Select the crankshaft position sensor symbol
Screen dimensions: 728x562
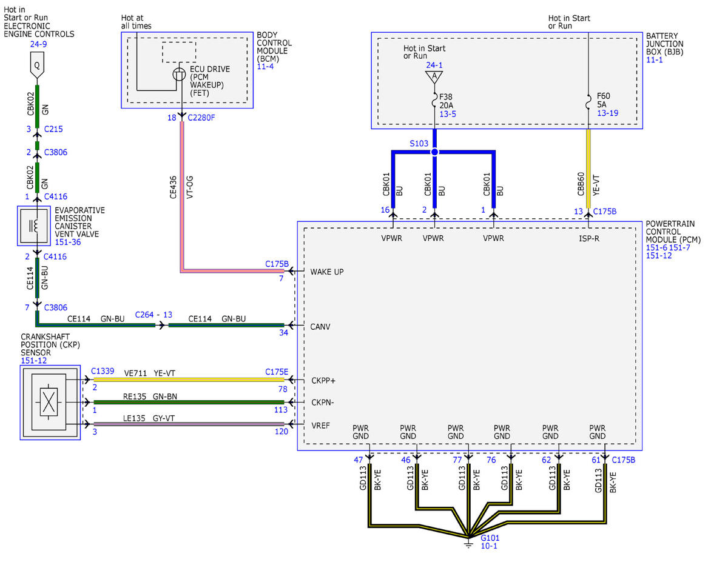coord(50,402)
